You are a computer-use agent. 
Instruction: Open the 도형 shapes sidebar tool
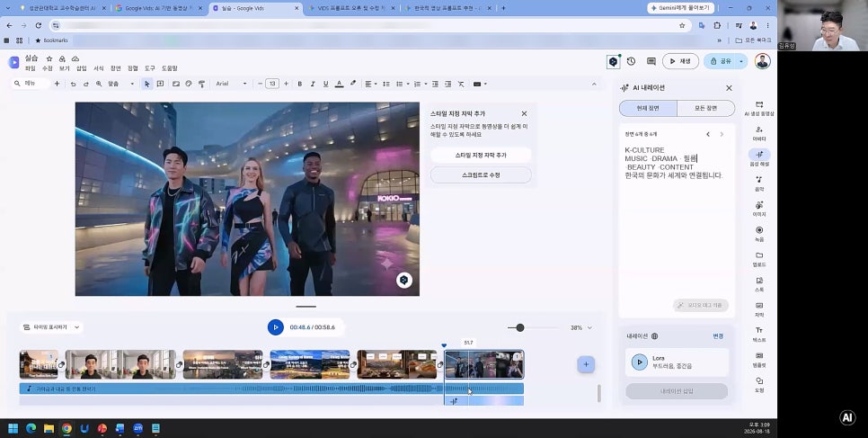pos(759,385)
